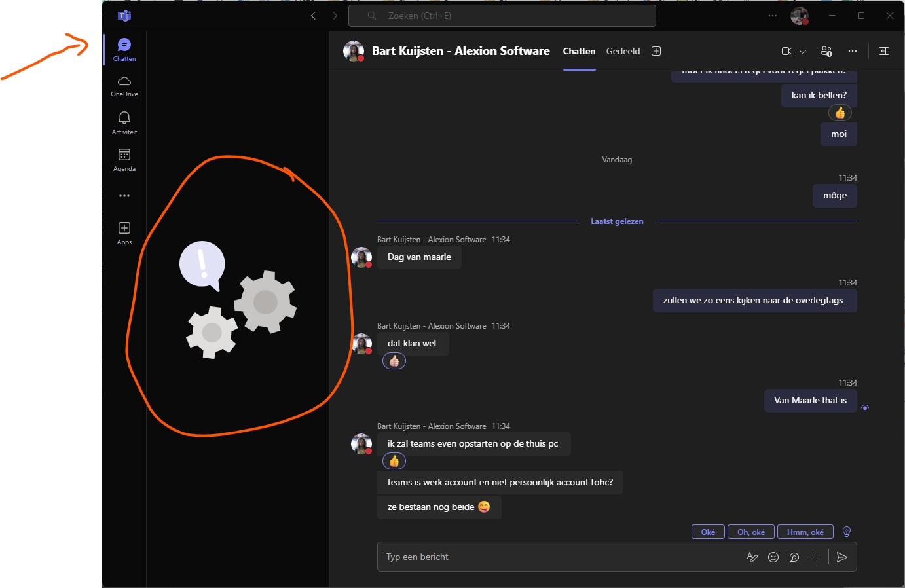Click the lightbulb suggestions icon

pyautogui.click(x=847, y=532)
